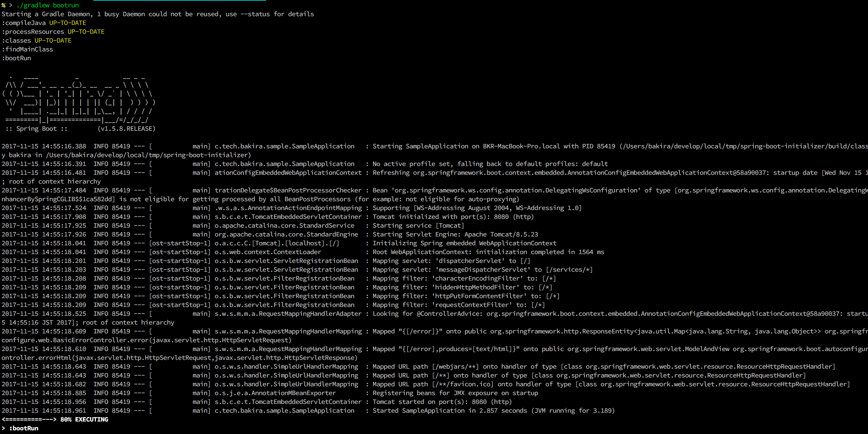Click '; root of context hierarchy' line
The image size is (868, 434).
(51, 181)
